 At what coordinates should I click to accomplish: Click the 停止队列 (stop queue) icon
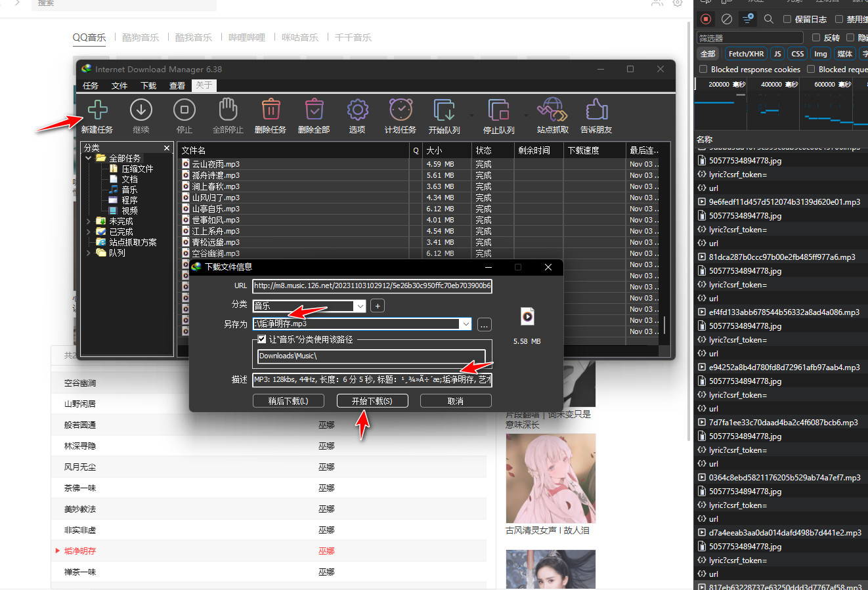[498, 110]
